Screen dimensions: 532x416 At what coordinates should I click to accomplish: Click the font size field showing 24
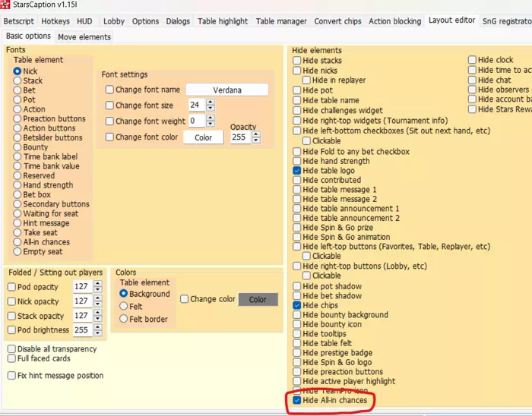click(x=197, y=105)
